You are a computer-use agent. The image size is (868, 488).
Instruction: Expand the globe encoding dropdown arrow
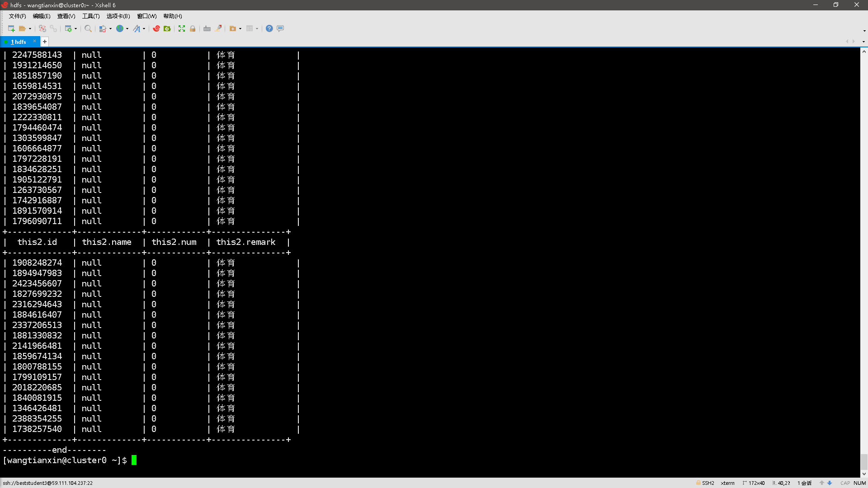pos(127,28)
